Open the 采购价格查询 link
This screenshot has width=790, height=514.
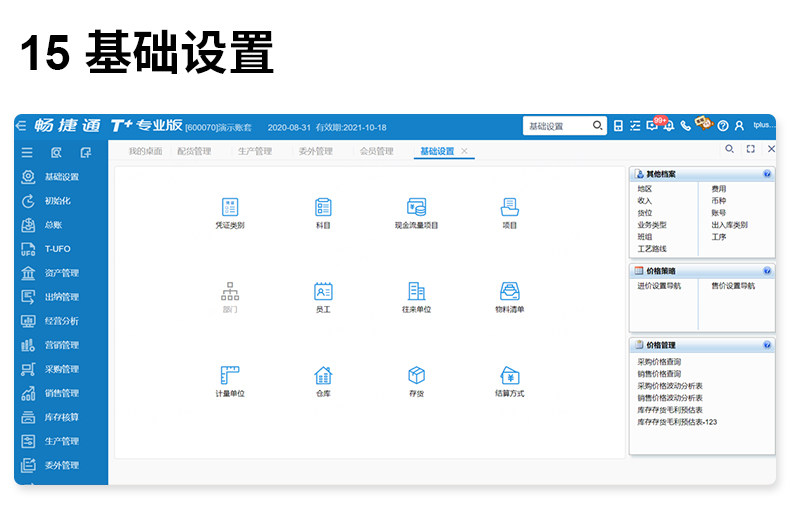tap(659, 362)
